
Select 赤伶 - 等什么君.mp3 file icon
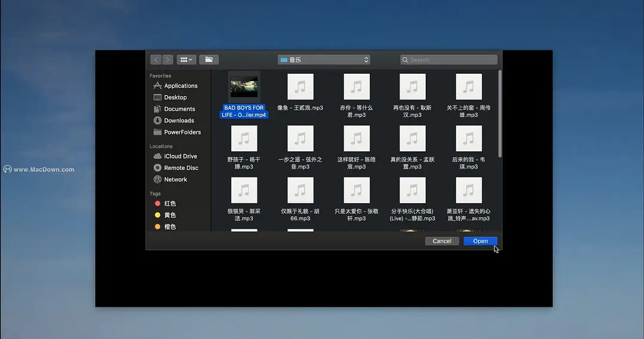click(357, 86)
